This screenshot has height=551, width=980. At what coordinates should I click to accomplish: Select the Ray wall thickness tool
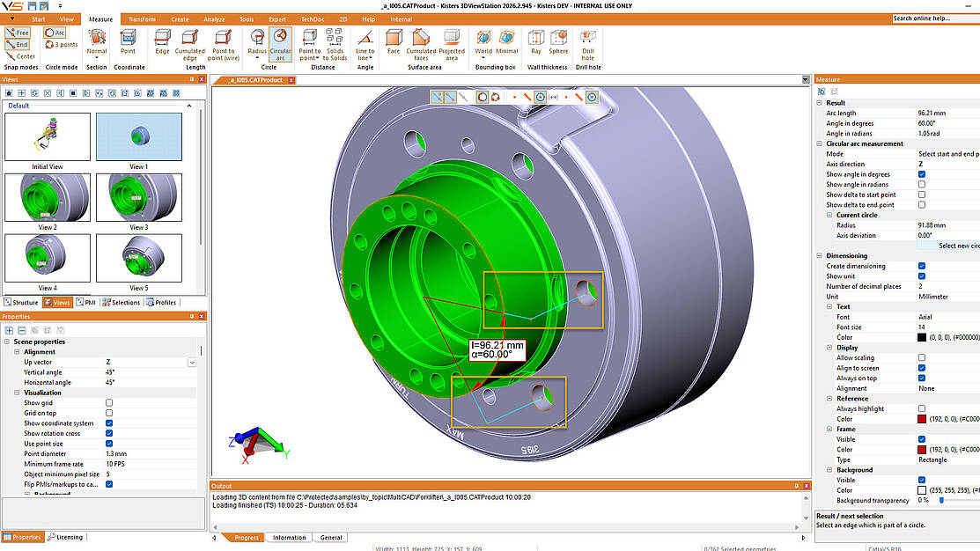click(x=535, y=42)
